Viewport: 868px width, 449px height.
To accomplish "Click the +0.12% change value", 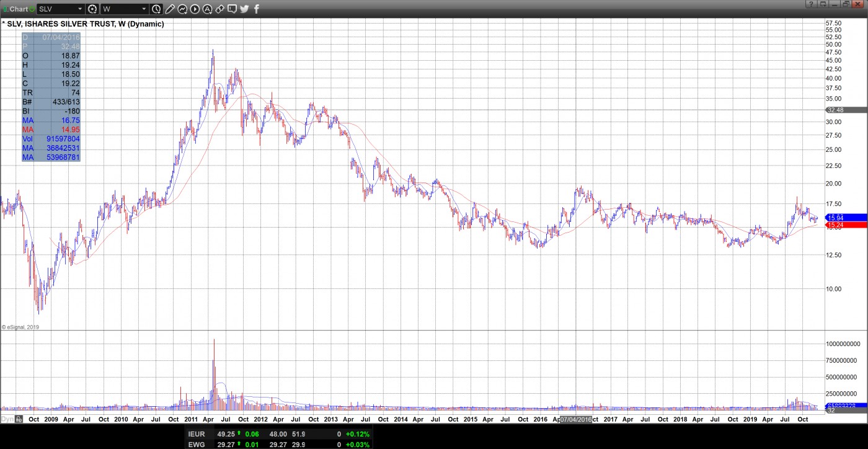I will click(x=359, y=434).
